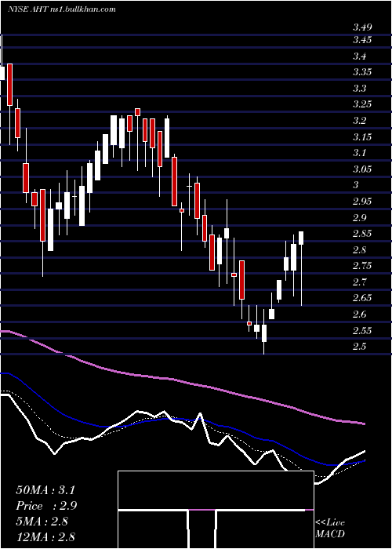
Task: Click the 2.5 price axis label
Action: pos(359,347)
